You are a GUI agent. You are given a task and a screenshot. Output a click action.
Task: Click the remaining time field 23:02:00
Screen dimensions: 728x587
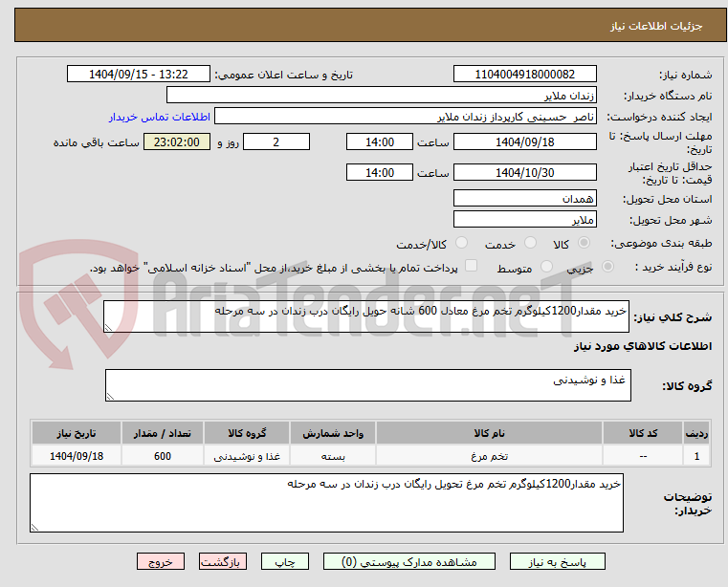click(x=177, y=142)
